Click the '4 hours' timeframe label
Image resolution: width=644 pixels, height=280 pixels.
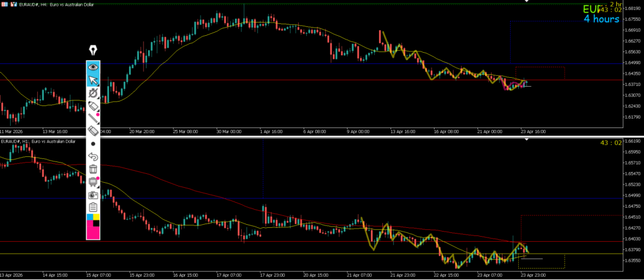point(601,19)
